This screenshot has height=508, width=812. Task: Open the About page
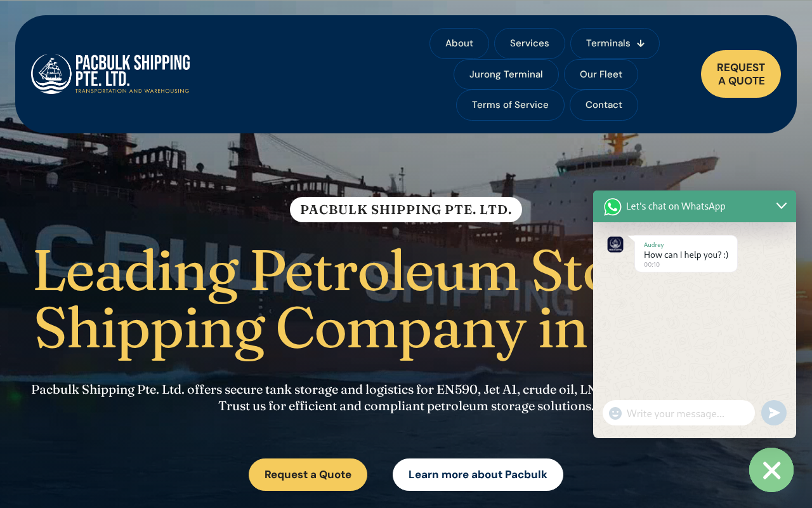pos(459,43)
